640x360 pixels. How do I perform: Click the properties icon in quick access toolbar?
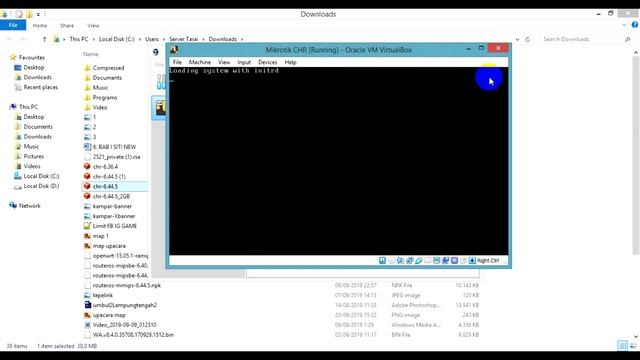point(19,14)
